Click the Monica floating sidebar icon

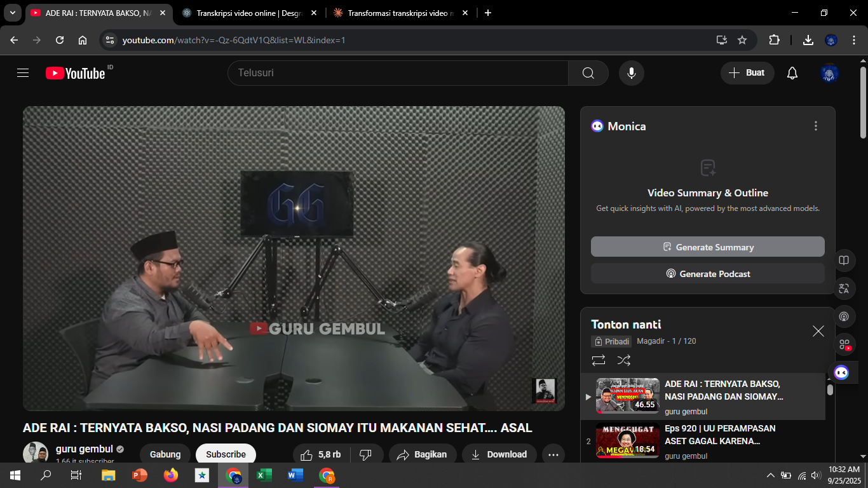[x=841, y=372]
